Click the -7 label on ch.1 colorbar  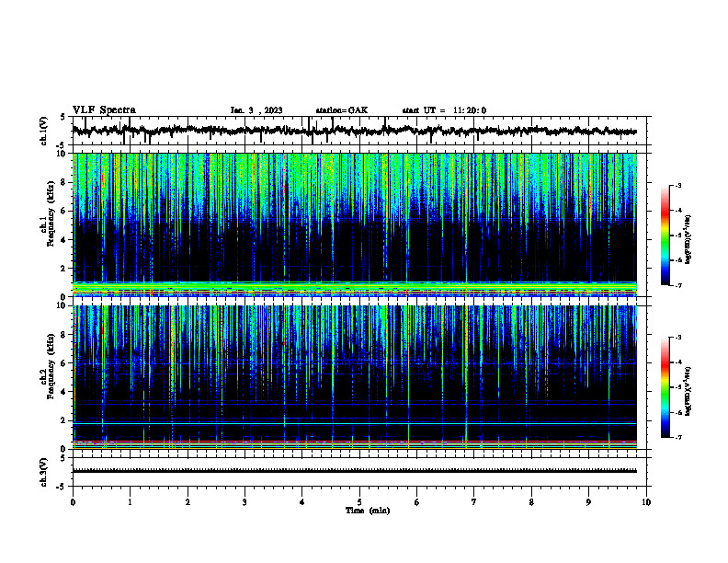678,285
